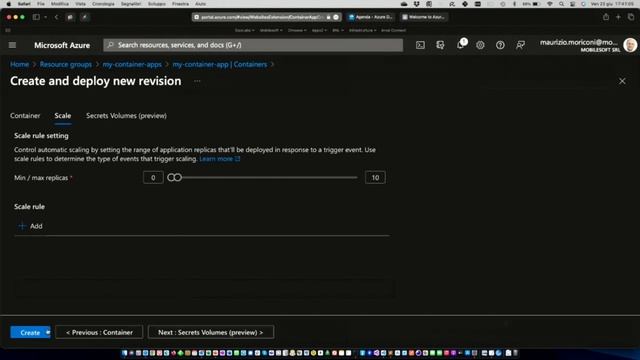This screenshot has width=640, height=360.
Task: Open macOS Control Center icon
Action: pyautogui.click(x=573, y=4)
